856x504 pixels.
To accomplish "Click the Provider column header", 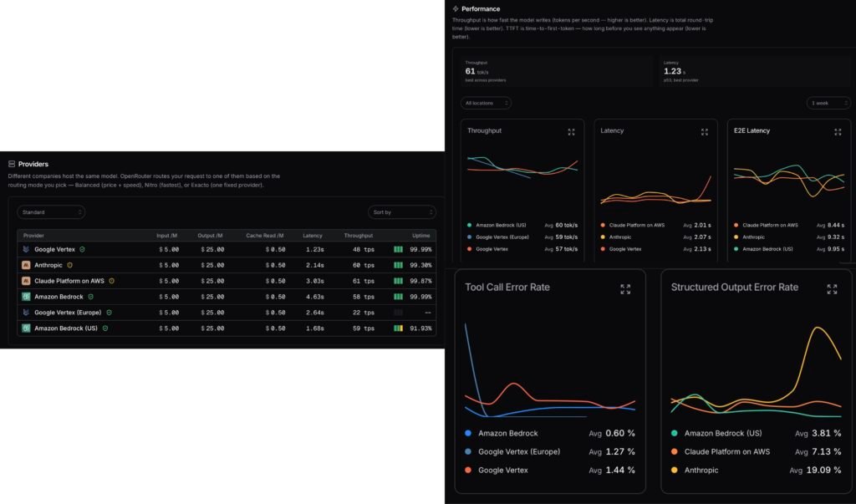I will point(33,236).
